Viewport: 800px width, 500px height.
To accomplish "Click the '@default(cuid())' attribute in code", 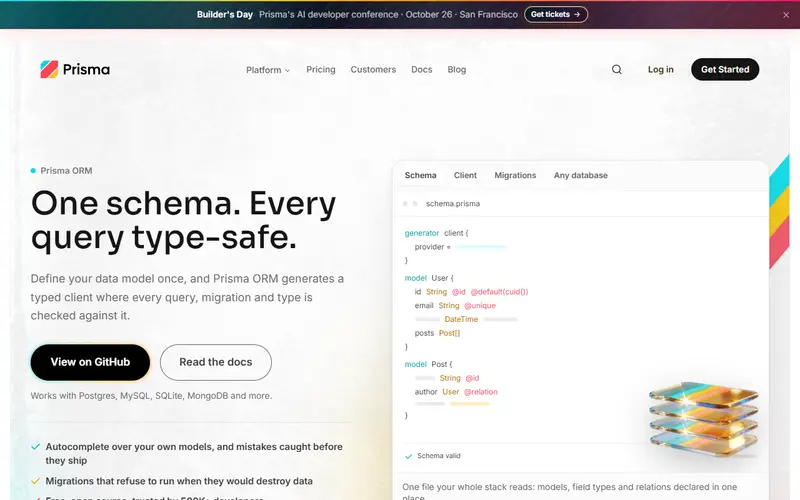I will click(499, 292).
